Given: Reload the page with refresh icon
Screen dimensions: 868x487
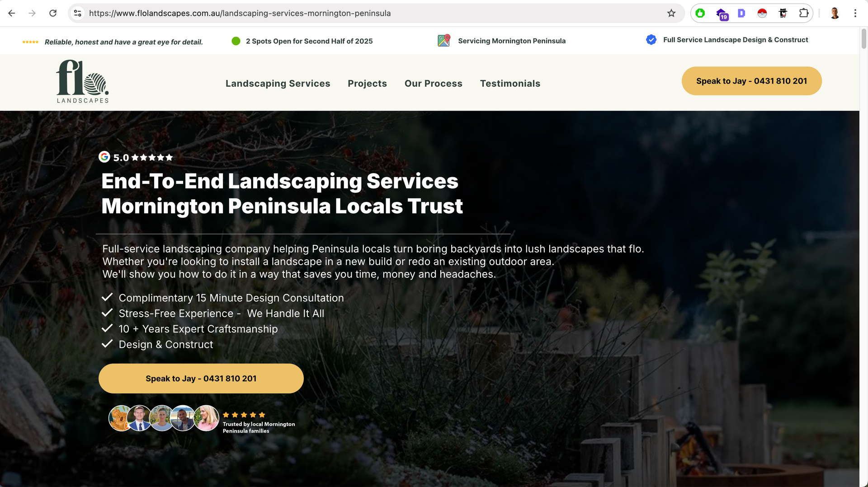Looking at the screenshot, I should pos(53,13).
